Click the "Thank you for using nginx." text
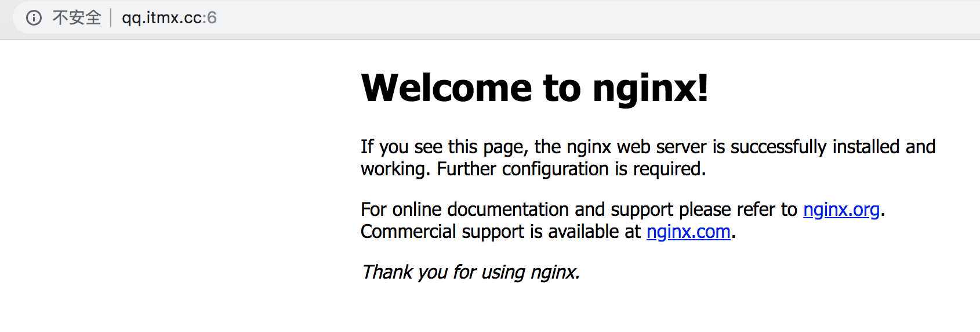Screen dimensions: 980x332 click(470, 272)
